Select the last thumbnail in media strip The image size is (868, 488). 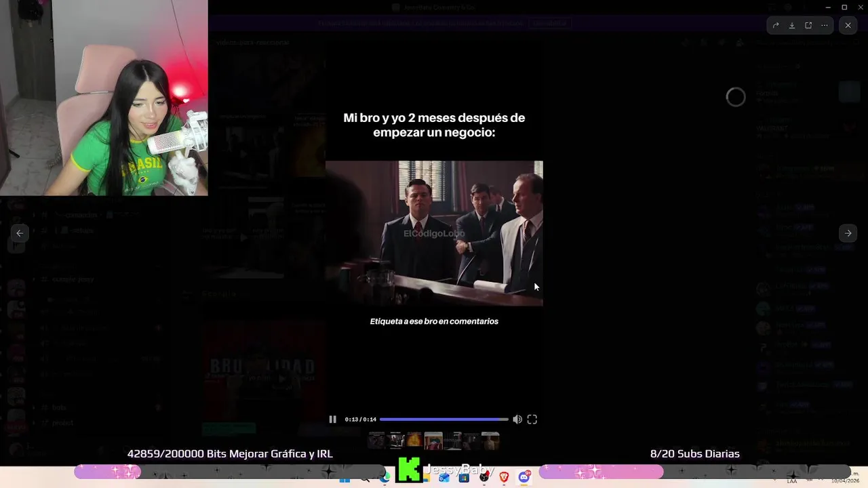point(490,441)
